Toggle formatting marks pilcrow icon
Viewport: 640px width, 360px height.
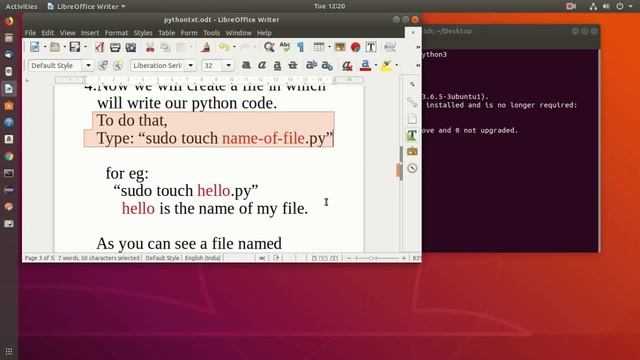pyautogui.click(x=300, y=47)
